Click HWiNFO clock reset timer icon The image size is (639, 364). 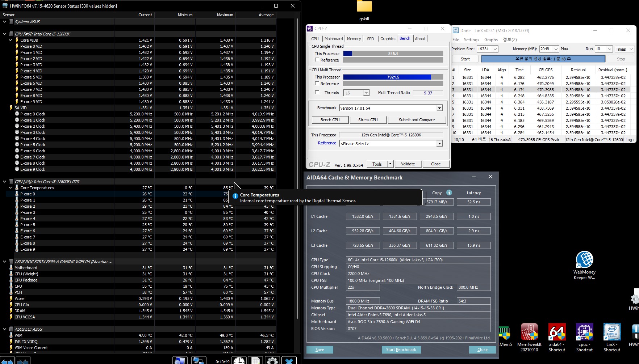click(x=239, y=360)
